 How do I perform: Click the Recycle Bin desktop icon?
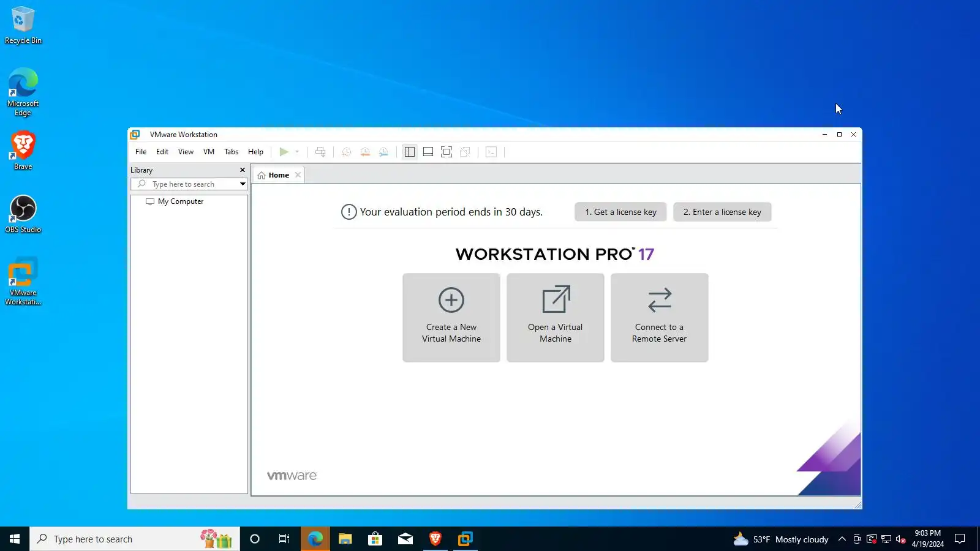click(x=23, y=26)
